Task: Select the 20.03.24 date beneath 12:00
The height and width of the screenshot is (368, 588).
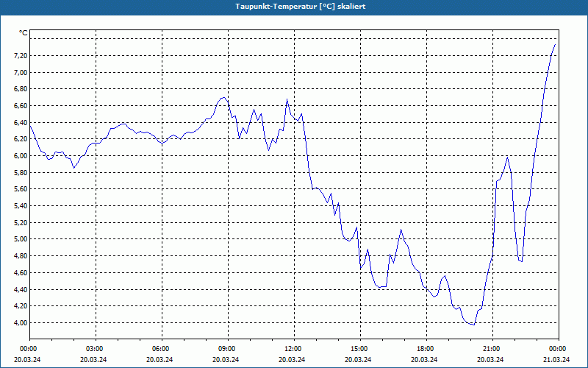Action: (x=292, y=359)
